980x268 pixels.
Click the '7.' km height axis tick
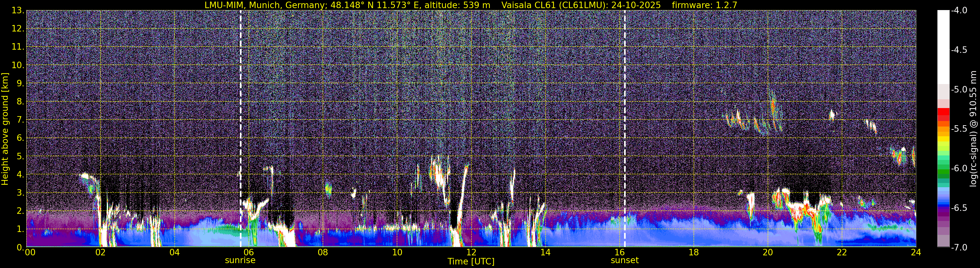(20, 120)
